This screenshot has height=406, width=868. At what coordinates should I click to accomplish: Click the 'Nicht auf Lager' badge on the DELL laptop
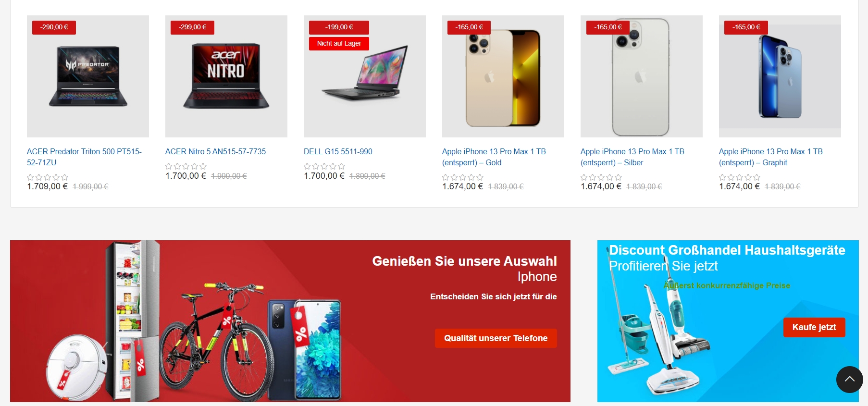point(339,43)
